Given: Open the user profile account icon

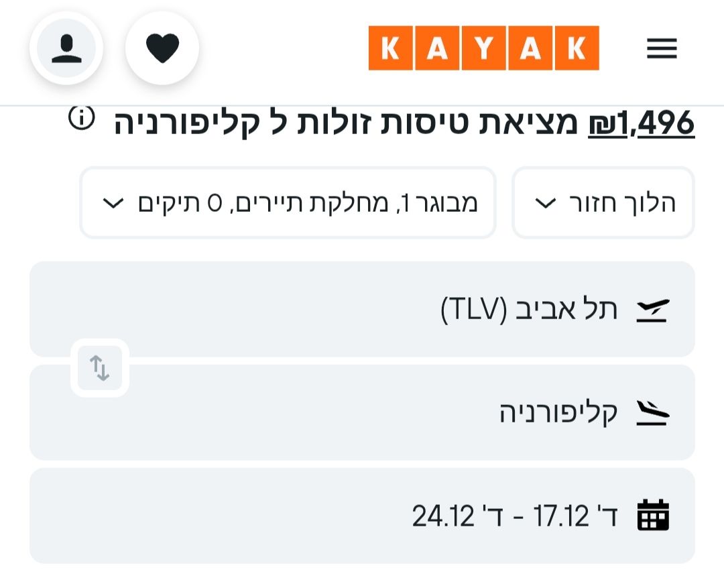Looking at the screenshot, I should click(x=66, y=49).
